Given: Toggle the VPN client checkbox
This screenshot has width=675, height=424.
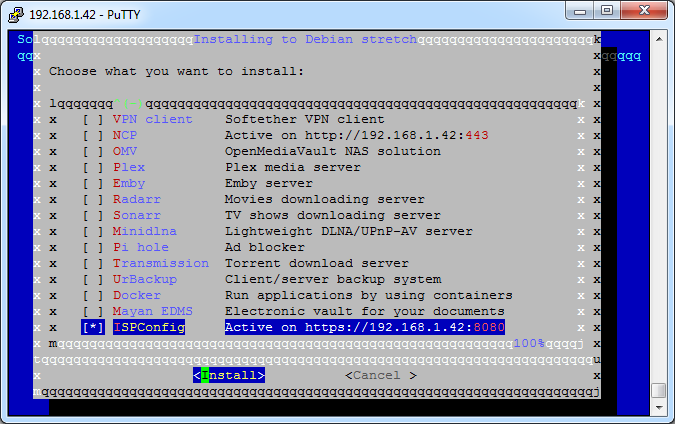Looking at the screenshot, I should click(93, 119).
